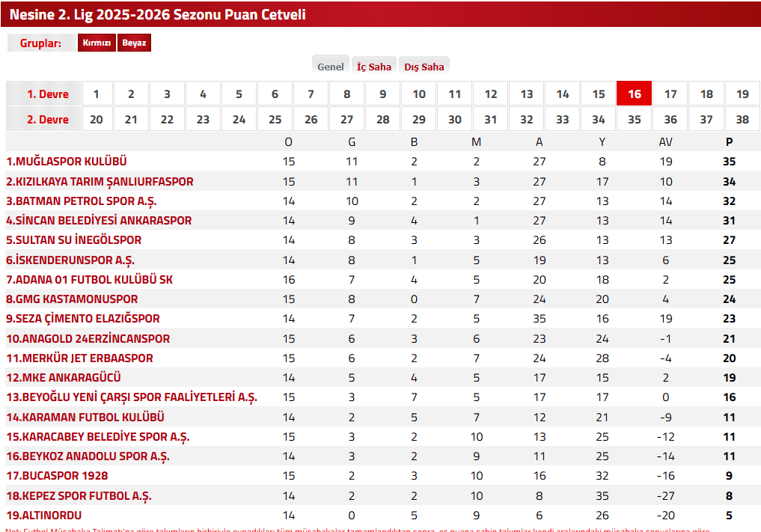This screenshot has height=532, width=761.
Task: Choose week 19 from the first half
Action: 742,94
